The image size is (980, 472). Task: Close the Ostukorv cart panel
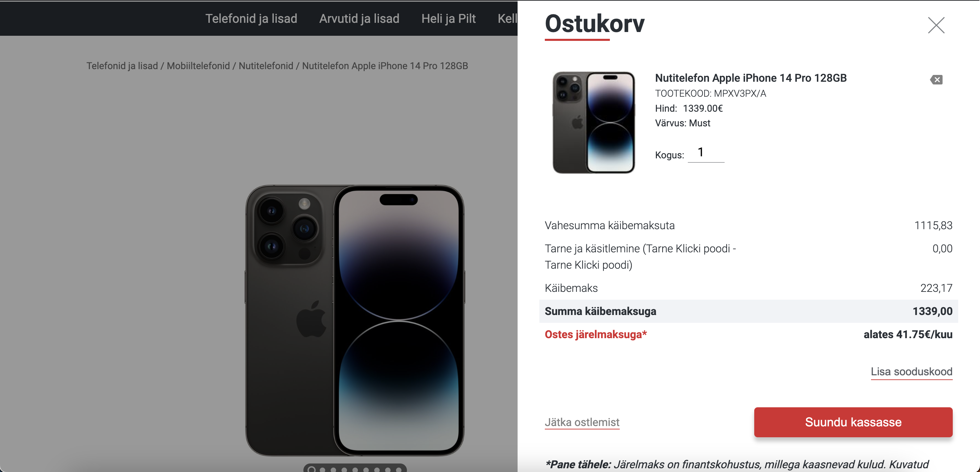[936, 25]
